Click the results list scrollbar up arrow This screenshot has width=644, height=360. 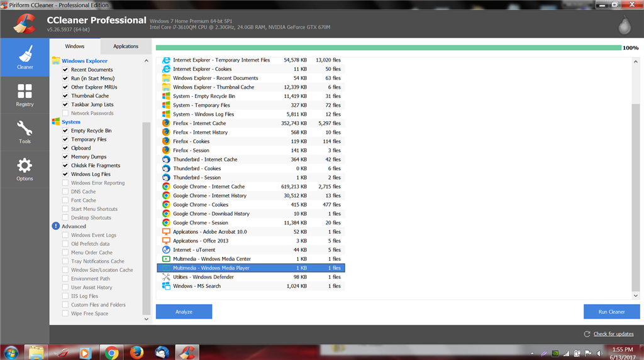pyautogui.click(x=635, y=62)
